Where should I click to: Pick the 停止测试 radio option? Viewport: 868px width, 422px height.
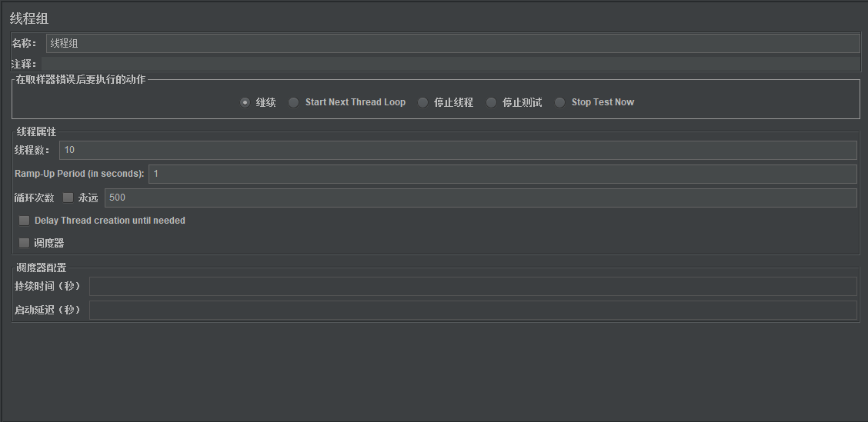pyautogui.click(x=492, y=102)
